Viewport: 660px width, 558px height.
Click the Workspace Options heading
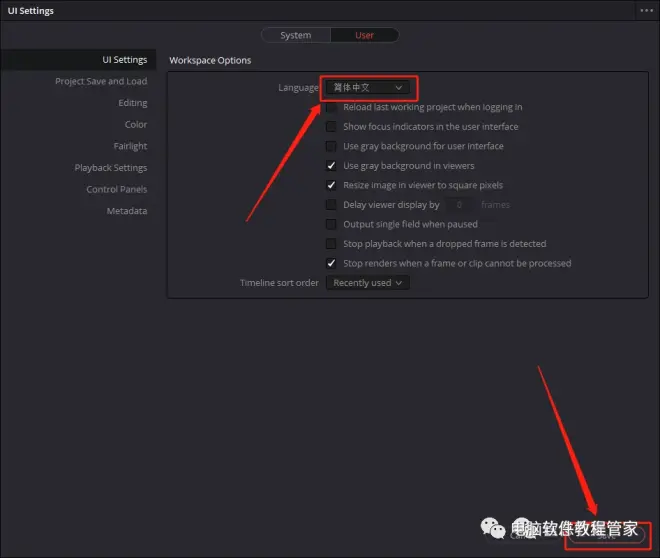coord(210,60)
